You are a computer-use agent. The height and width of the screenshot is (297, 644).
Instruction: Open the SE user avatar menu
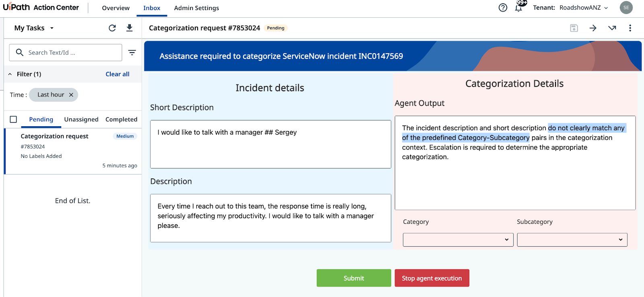(626, 8)
